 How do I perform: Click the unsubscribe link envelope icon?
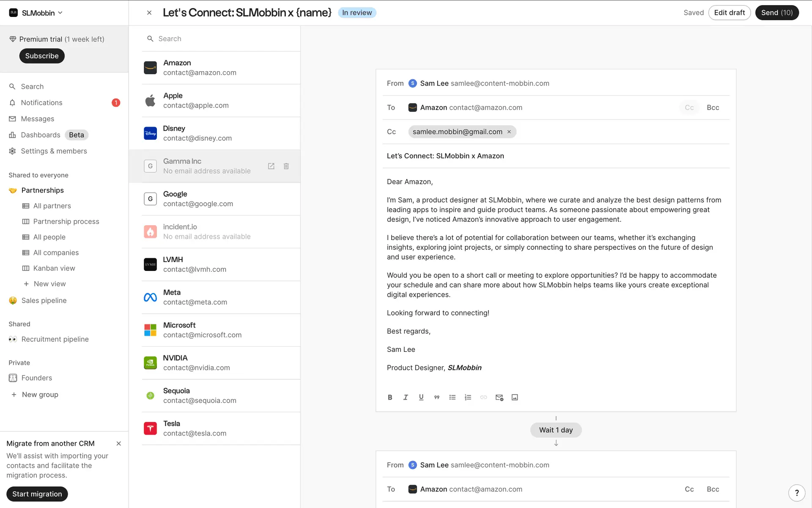tap(499, 397)
